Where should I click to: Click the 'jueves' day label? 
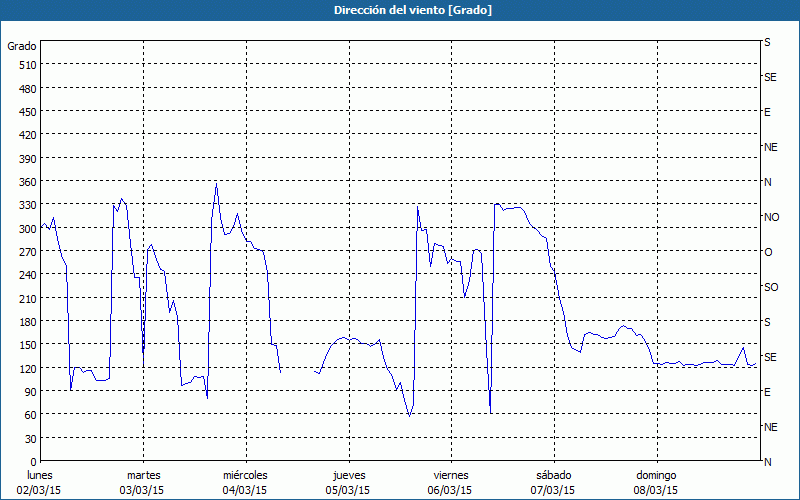click(349, 475)
